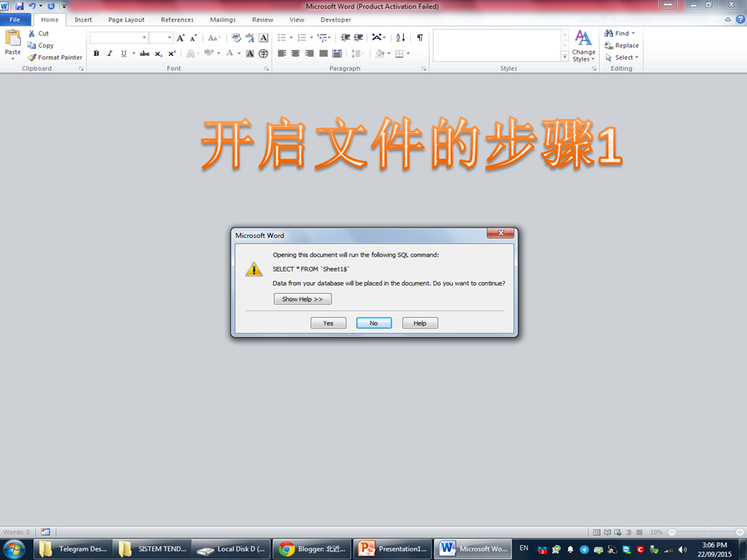Open the font size dropdown
Screen dimensions: 747x560
[x=169, y=37]
